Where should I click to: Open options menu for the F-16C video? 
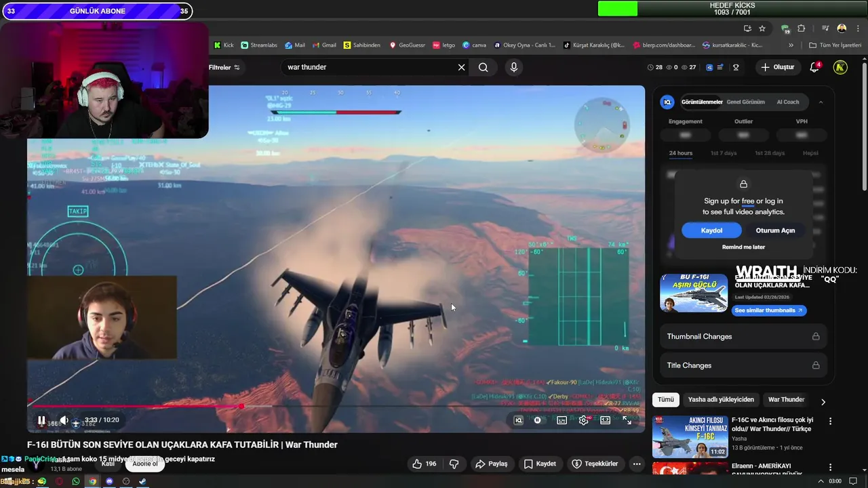click(x=830, y=422)
